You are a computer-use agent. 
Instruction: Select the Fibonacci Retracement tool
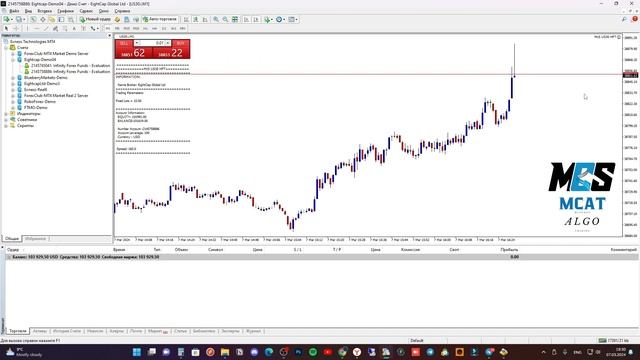click(64, 28)
